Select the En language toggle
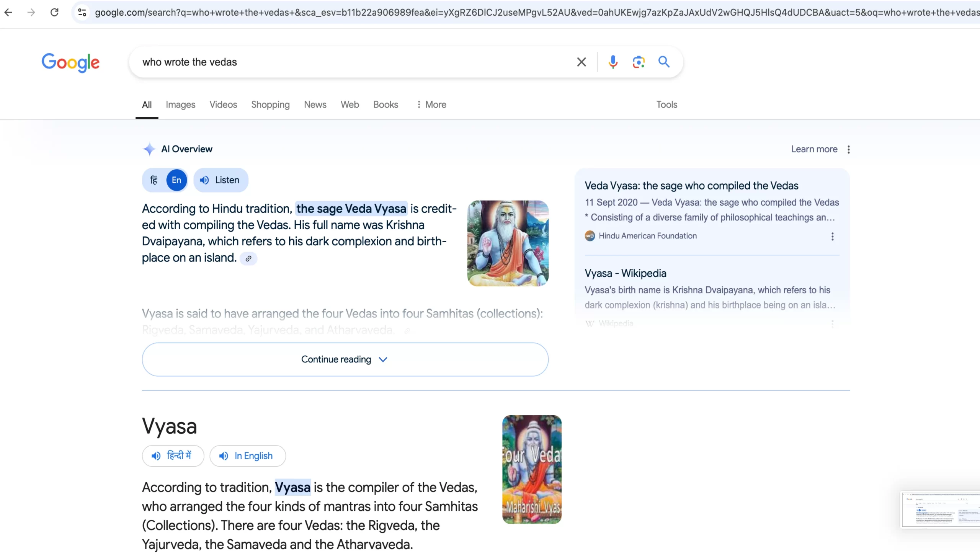This screenshot has height=560, width=980. (x=176, y=180)
